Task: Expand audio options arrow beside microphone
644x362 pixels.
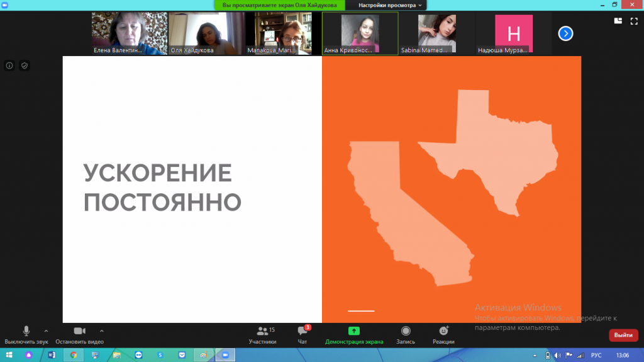Action: click(x=46, y=330)
